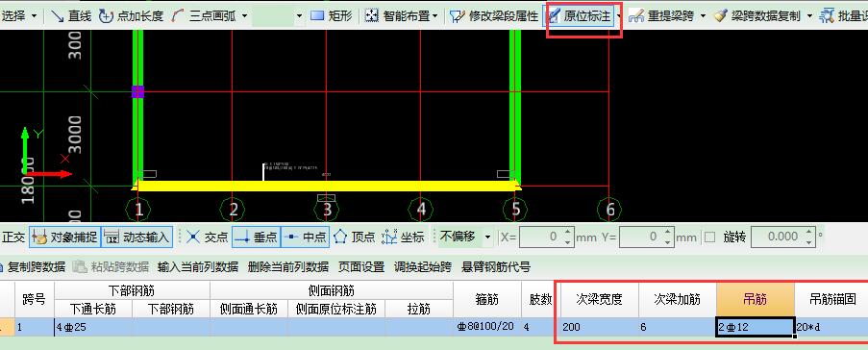Choose the 点加长度 tool
868x350 pixels.
pos(131,15)
